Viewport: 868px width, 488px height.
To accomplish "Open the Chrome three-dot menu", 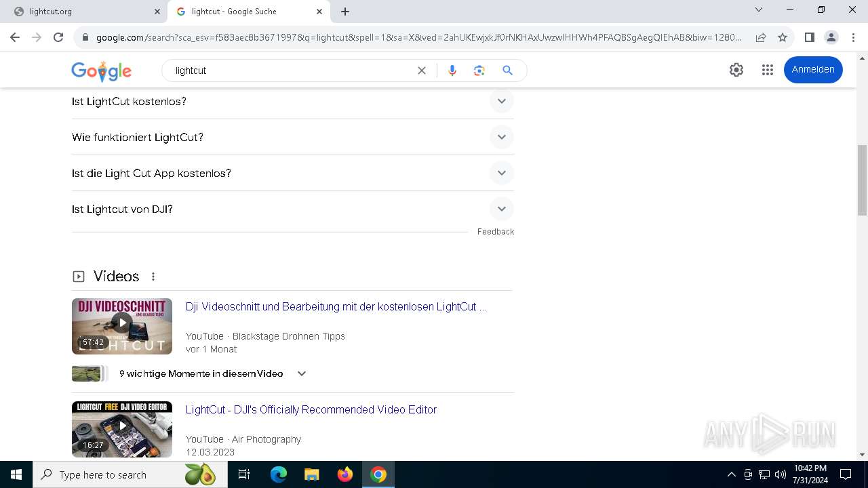I will [x=853, y=37].
